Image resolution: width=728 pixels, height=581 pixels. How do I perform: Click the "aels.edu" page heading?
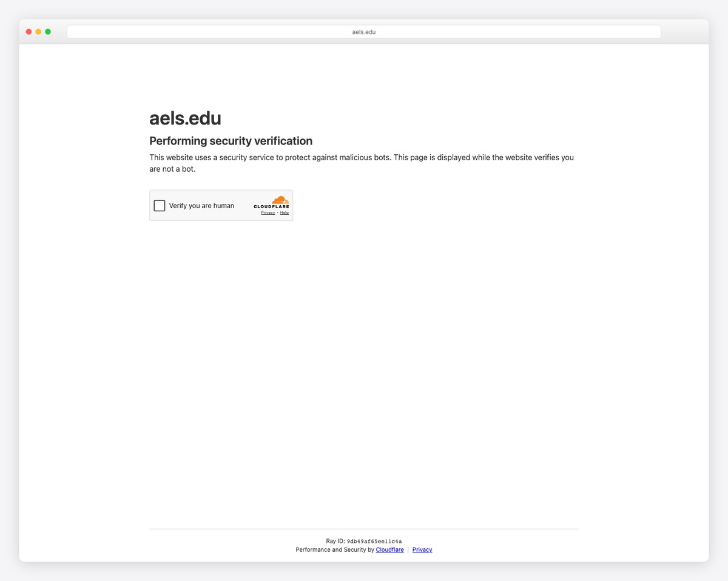(185, 118)
